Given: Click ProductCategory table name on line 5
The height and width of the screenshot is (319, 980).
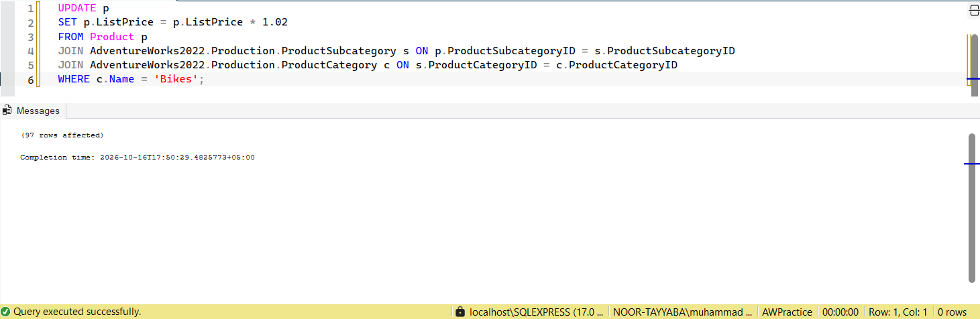Looking at the screenshot, I should (x=329, y=65).
